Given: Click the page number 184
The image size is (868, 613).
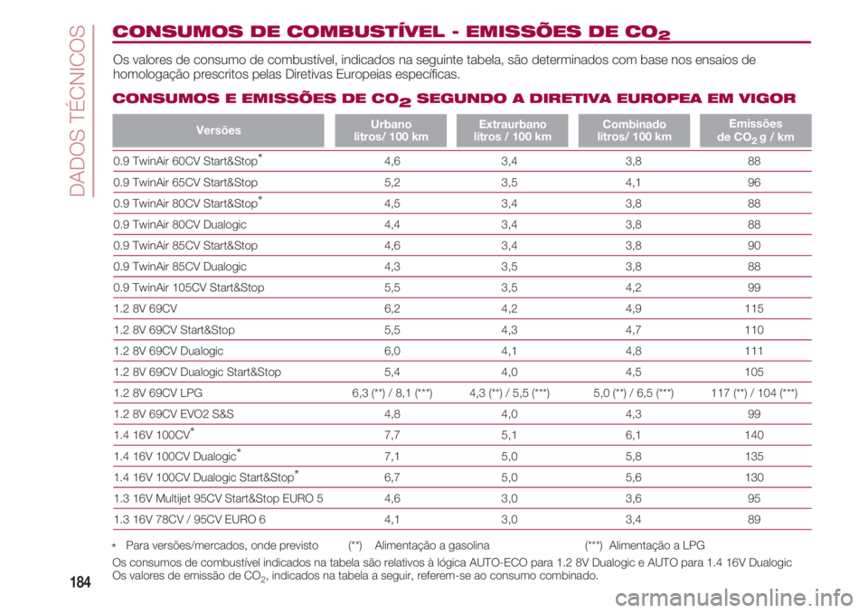Looking at the screenshot, I should (x=80, y=582).
